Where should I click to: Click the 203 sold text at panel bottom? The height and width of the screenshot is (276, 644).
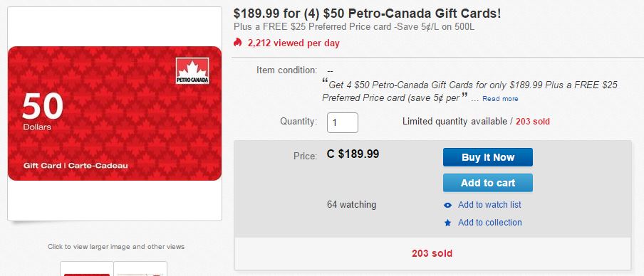pos(432,253)
